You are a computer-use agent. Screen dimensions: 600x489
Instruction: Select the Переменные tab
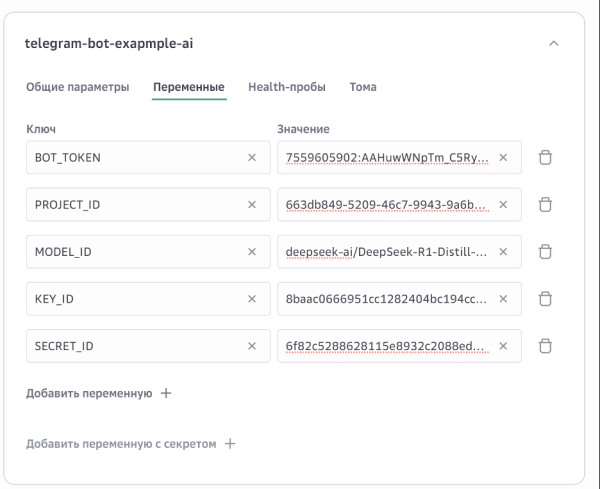coord(189,88)
